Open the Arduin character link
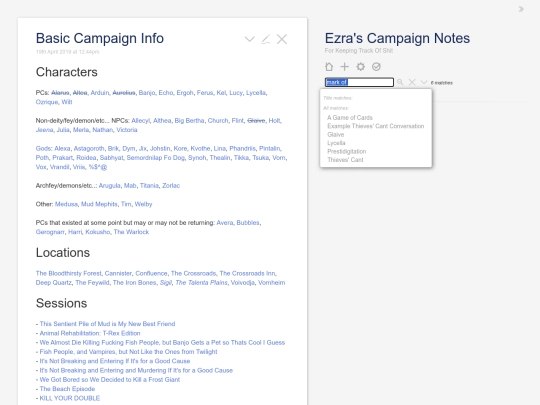The image size is (540, 405). 100,93
